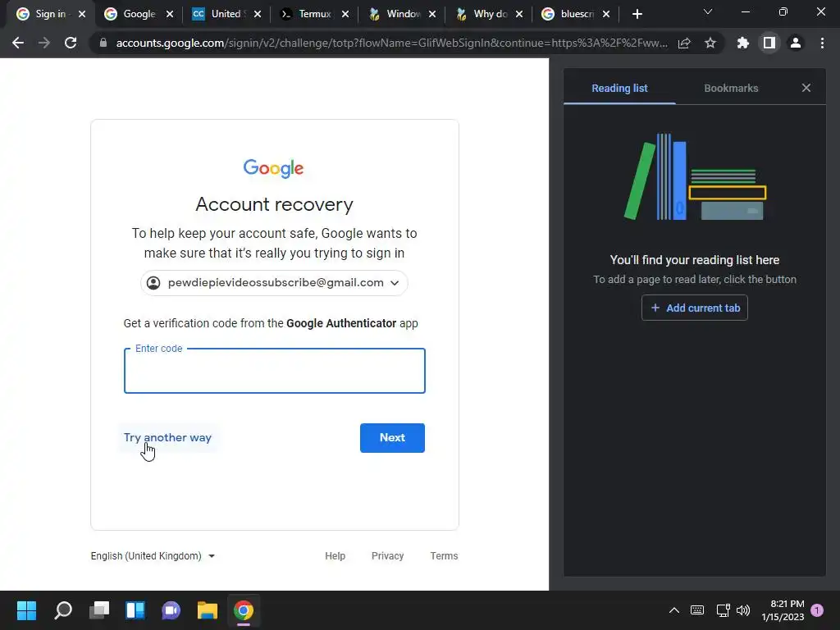Screen dimensions: 840x630
Task: Expand the pewdiepievideossubscribe account chooser
Action: point(274,283)
